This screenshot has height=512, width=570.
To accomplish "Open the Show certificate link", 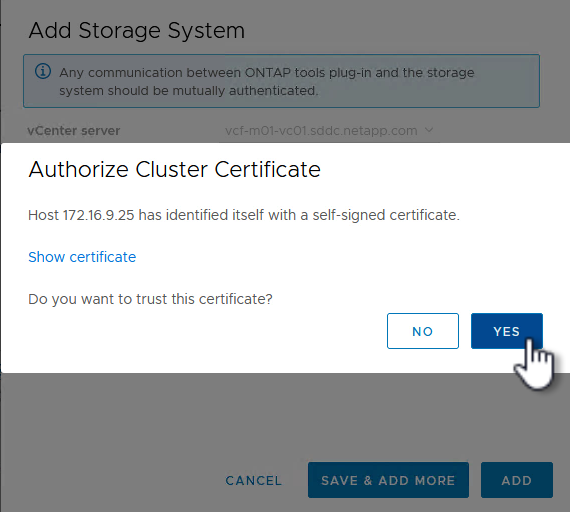I will coord(82,257).
